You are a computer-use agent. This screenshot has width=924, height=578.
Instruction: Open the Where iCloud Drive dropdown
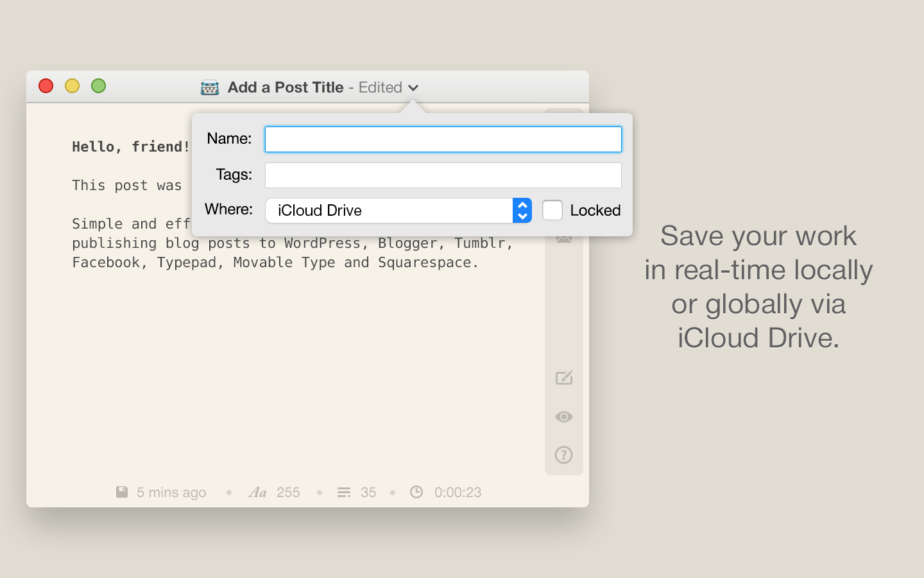coord(398,211)
